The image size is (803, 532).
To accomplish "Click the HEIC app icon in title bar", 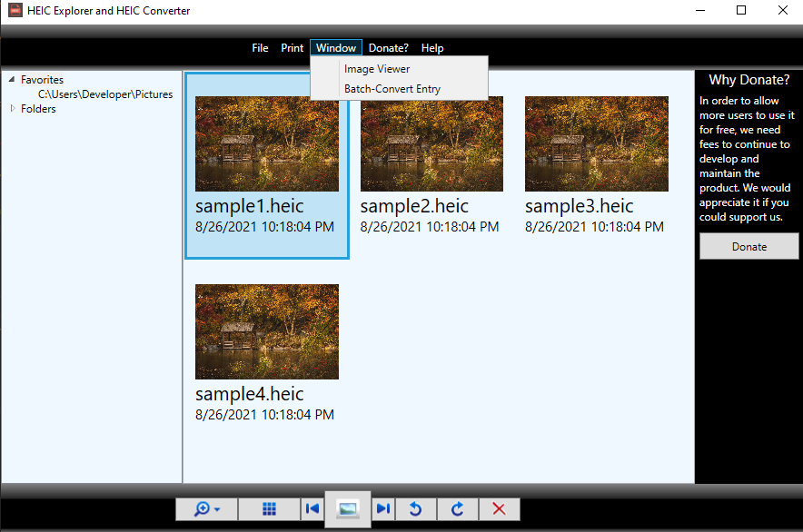I will tap(15, 11).
